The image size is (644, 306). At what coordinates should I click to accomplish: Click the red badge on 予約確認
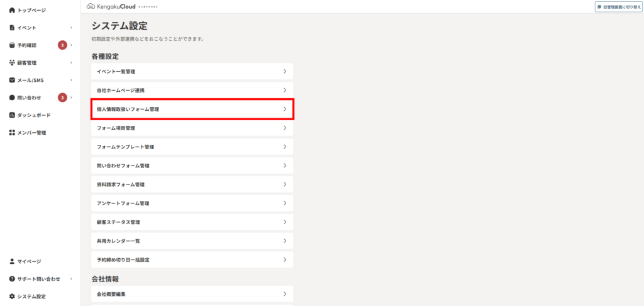[62, 45]
